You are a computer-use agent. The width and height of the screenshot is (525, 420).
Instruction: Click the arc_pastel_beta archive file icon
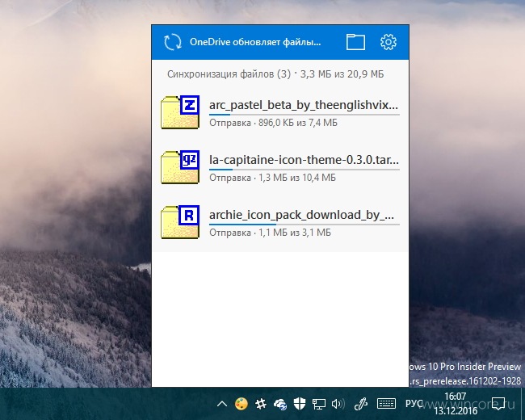pos(180,112)
